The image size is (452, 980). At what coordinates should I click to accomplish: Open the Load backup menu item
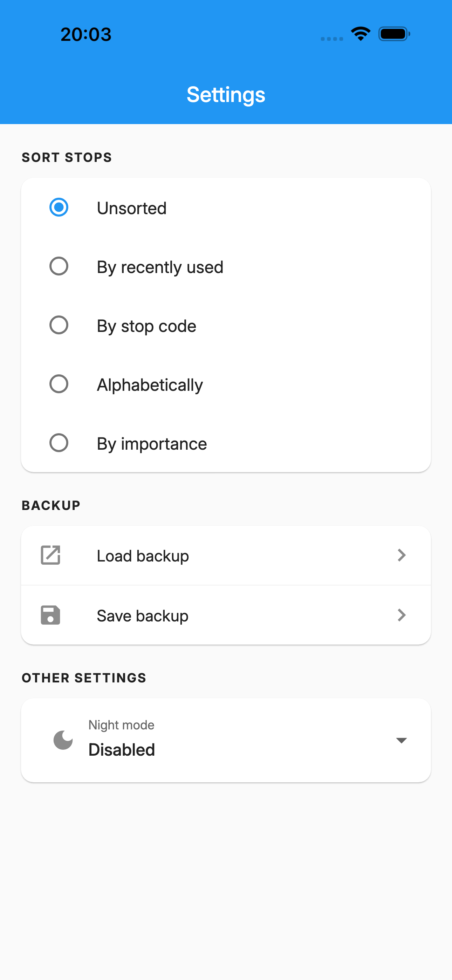(x=226, y=556)
